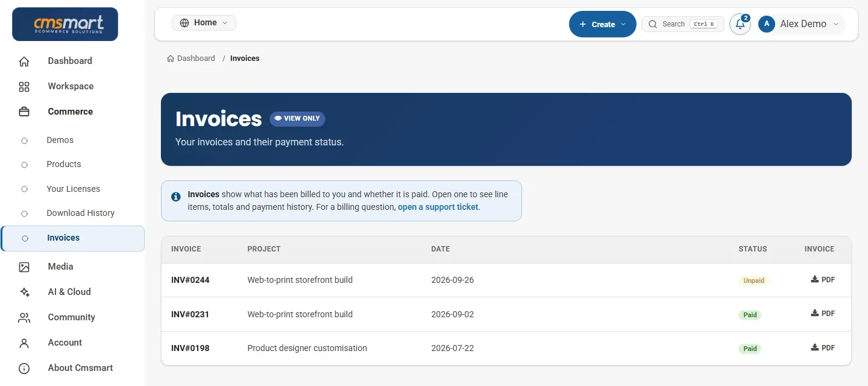Click the STATUS column header
Image resolution: width=868 pixels, height=386 pixels.
pos(753,248)
